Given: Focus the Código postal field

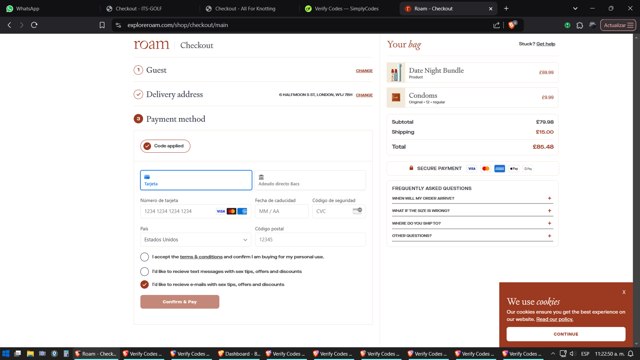Looking at the screenshot, I should tap(310, 240).
